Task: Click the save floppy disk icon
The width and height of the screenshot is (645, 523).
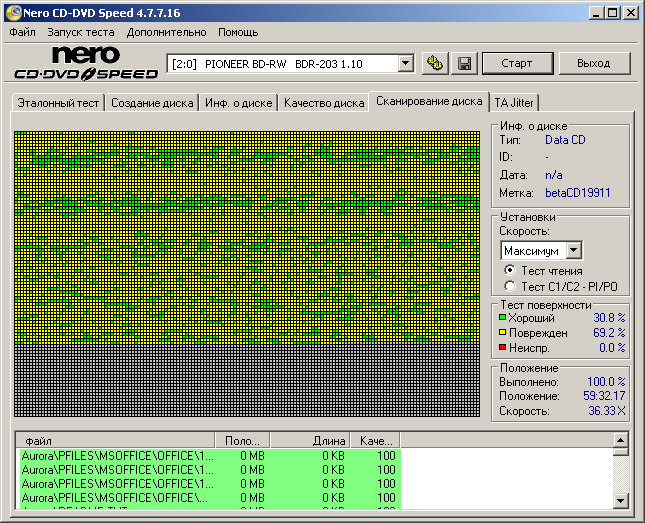Action: [x=465, y=63]
